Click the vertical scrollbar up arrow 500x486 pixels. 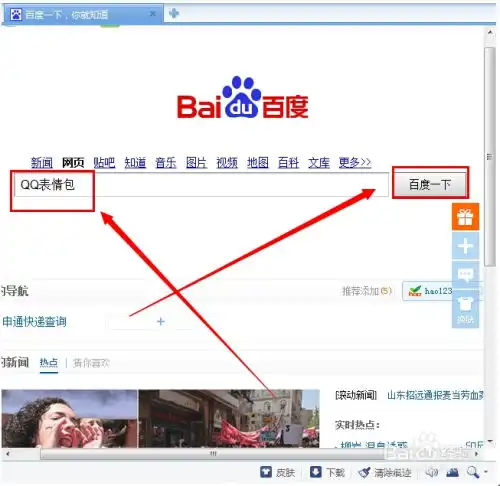click(x=490, y=33)
